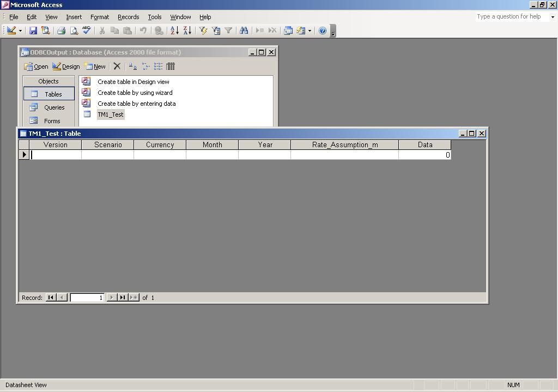Switch to List view in database window

pos(158,66)
